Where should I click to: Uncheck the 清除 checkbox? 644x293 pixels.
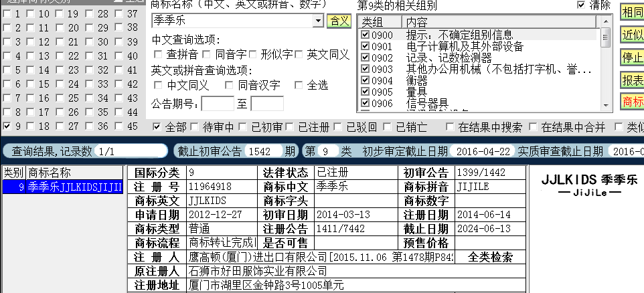point(581,5)
